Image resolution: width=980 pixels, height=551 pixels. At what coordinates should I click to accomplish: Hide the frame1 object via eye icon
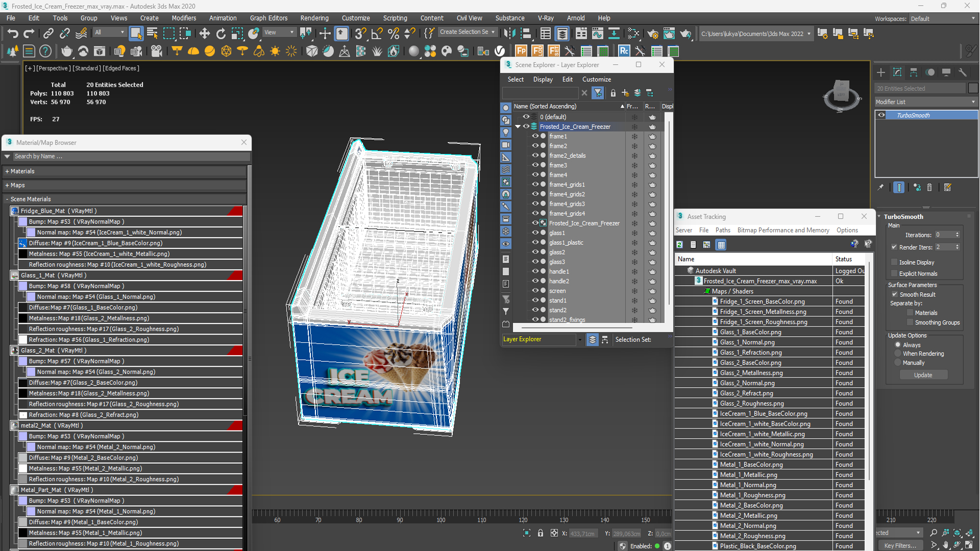pyautogui.click(x=535, y=136)
